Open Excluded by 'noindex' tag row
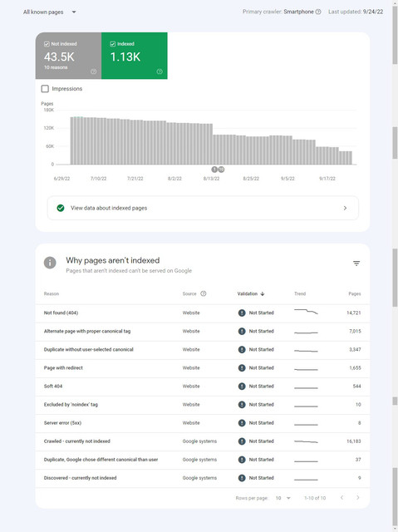The height and width of the screenshot is (532, 398). [x=203, y=405]
